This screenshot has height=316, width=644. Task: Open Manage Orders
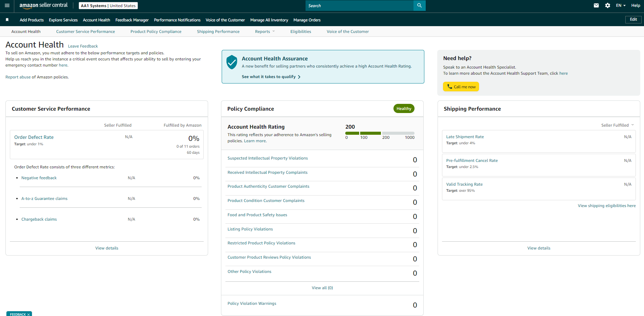(x=307, y=20)
